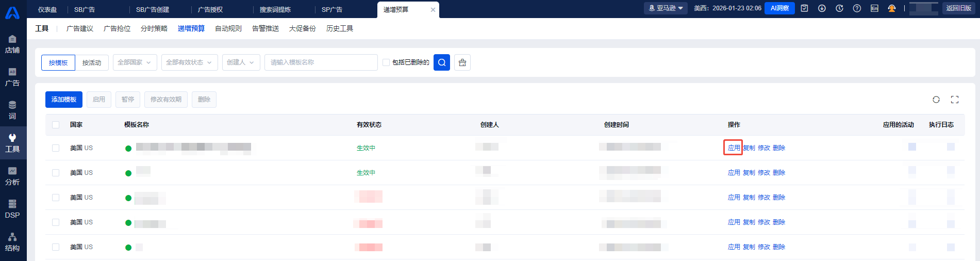Open the 亚马逊 platform dropdown

tap(666, 8)
